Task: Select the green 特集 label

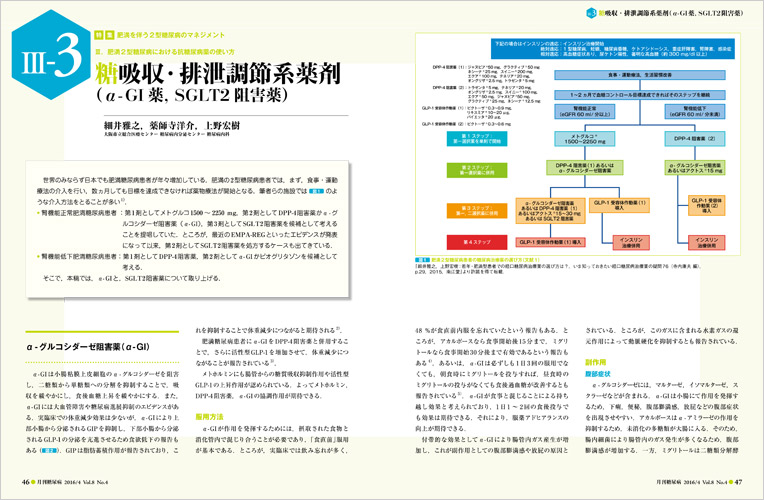Action: [x=104, y=35]
